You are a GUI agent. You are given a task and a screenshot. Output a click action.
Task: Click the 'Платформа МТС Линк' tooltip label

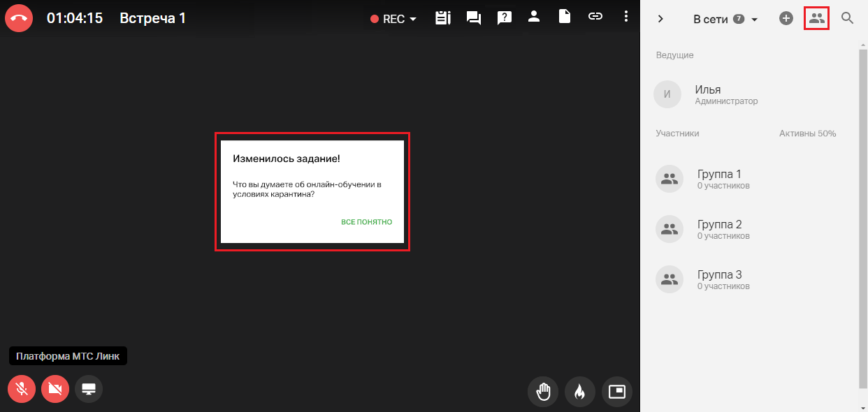pyautogui.click(x=68, y=356)
